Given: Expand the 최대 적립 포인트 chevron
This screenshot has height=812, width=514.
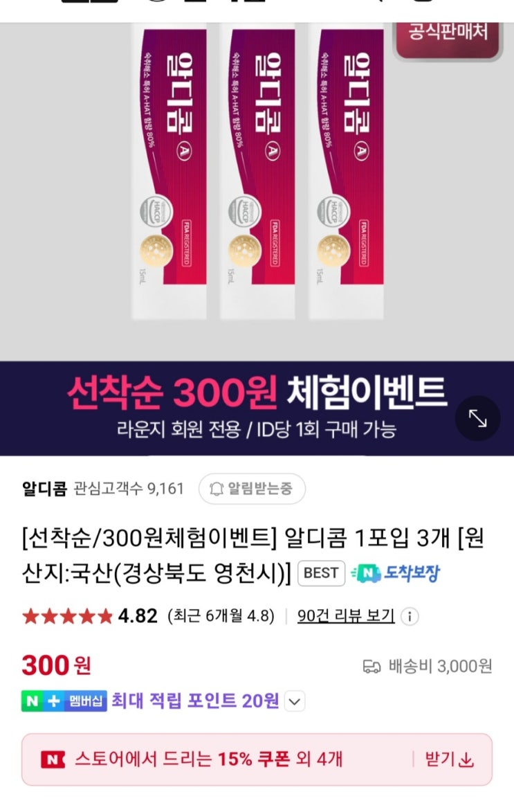Looking at the screenshot, I should tap(295, 702).
